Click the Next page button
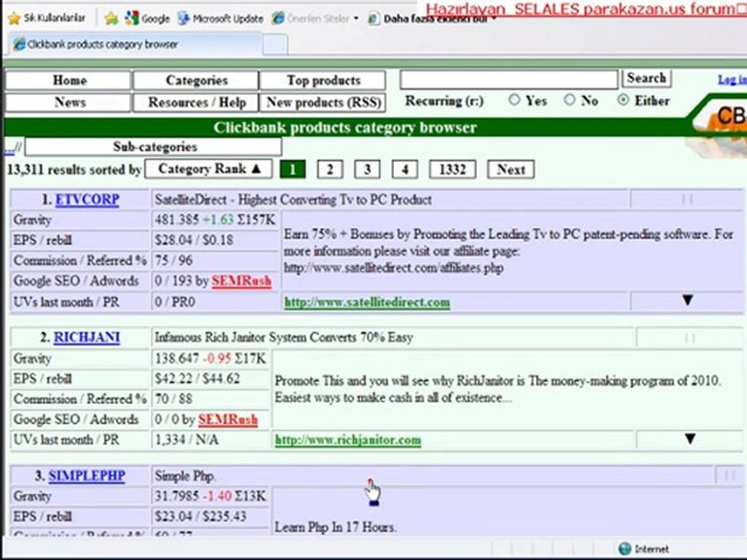Screen dimensions: 747x560 510,170
